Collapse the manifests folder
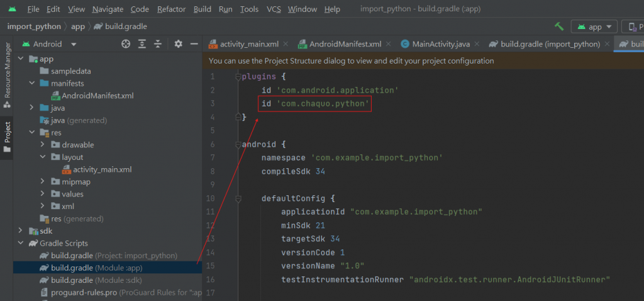644x301 pixels. pos(32,84)
